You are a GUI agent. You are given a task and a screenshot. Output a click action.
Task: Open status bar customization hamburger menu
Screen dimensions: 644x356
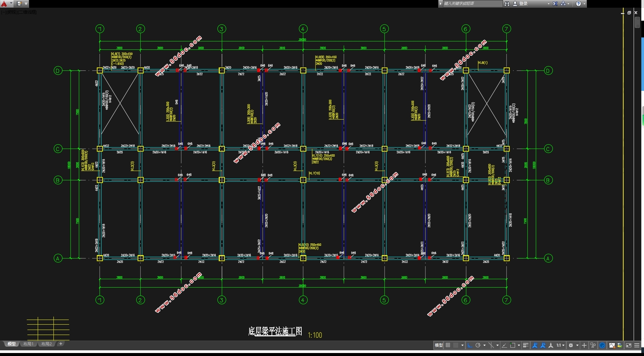[637, 345]
